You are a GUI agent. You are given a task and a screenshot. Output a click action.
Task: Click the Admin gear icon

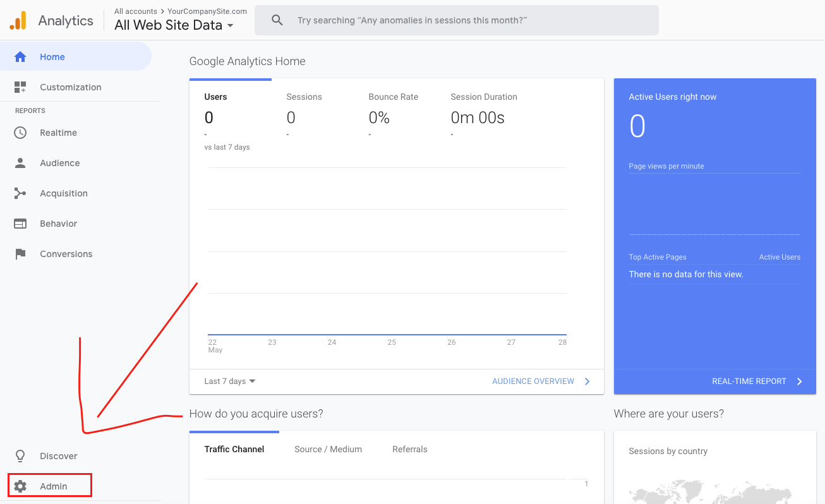point(20,486)
